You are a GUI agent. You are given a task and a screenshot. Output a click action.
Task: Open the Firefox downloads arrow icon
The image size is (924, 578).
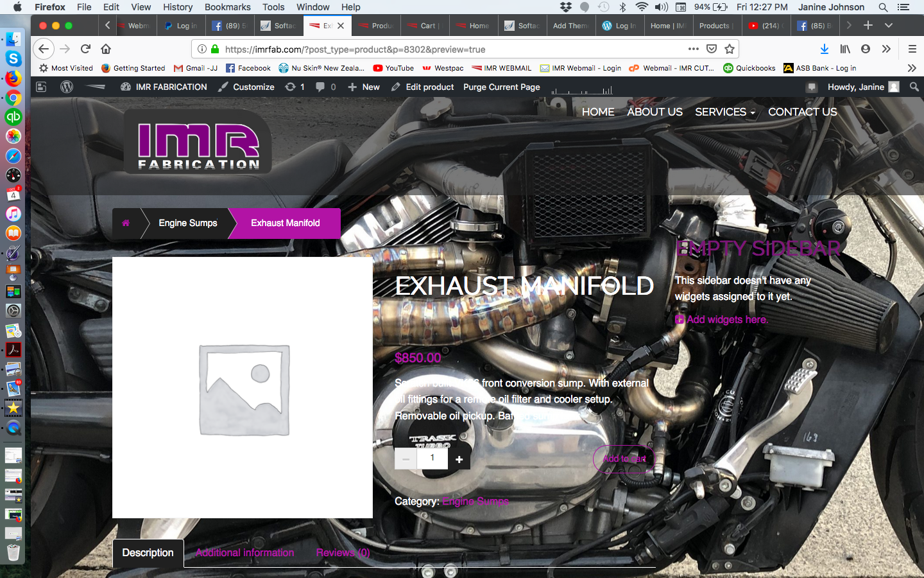pos(824,48)
